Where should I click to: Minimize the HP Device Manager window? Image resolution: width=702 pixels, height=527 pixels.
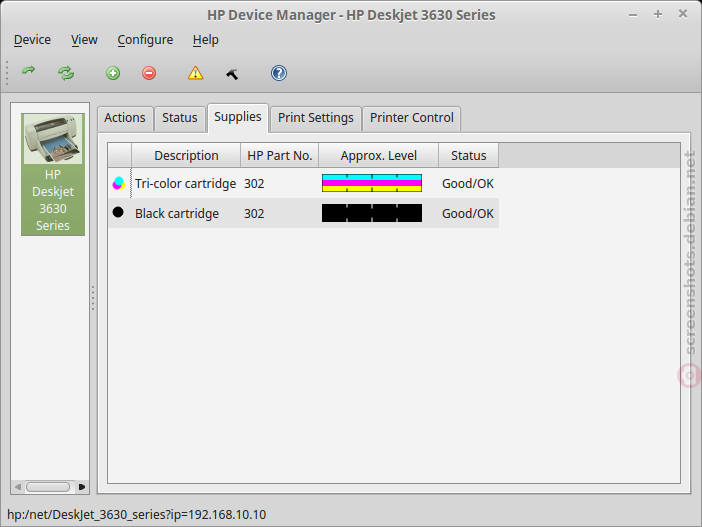click(x=633, y=15)
